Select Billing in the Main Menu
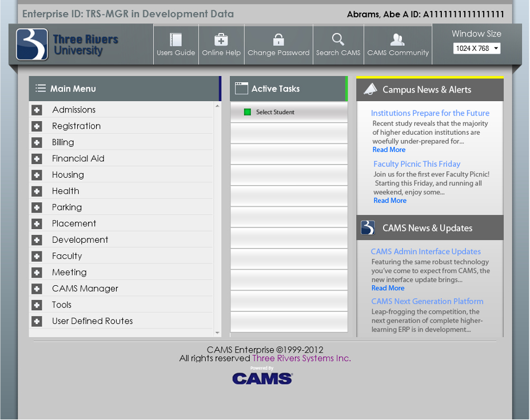This screenshot has height=420, width=530. point(63,142)
